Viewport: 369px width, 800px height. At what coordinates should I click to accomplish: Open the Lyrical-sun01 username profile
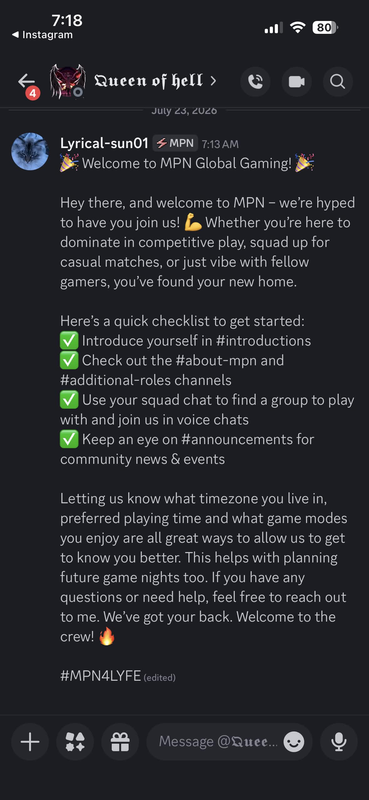tap(104, 143)
